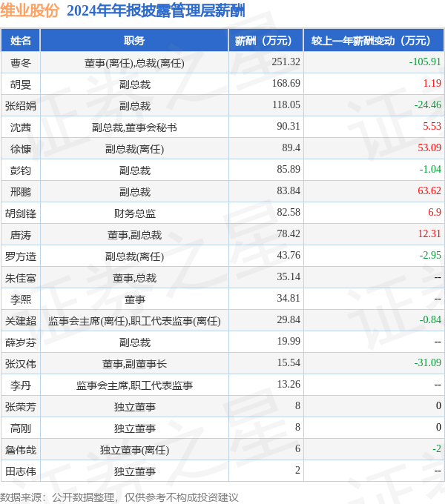Click the 薪酬（万元） column header
Image resolution: width=445 pixels, height=504 pixels.
coord(266,41)
